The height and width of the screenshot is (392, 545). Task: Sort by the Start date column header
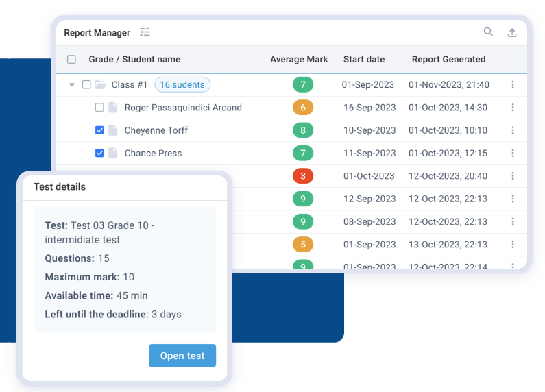tap(363, 60)
